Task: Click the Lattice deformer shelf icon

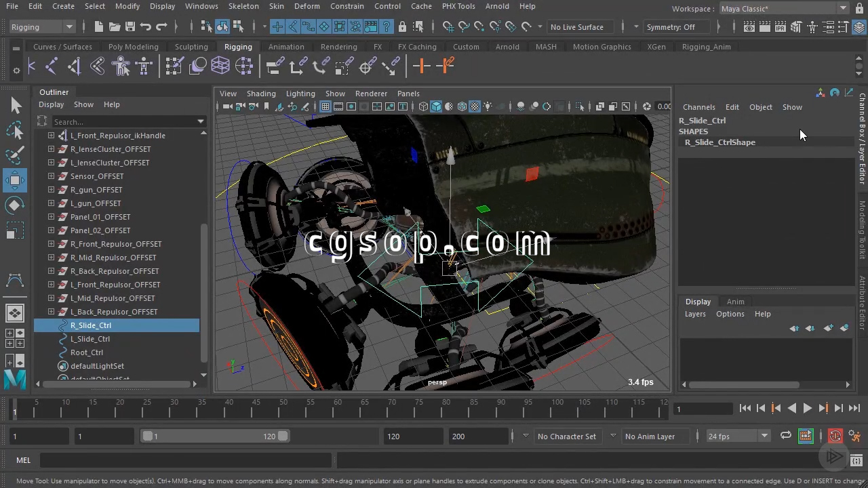Action: coord(220,66)
